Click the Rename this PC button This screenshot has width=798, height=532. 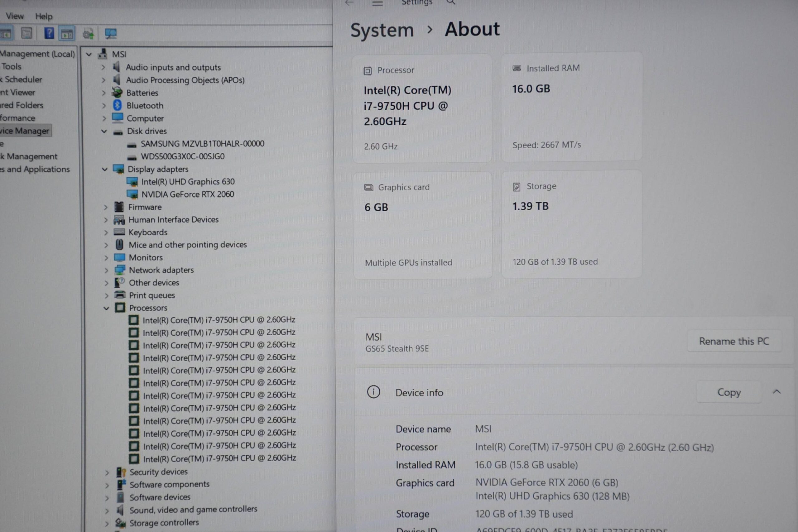(x=734, y=341)
